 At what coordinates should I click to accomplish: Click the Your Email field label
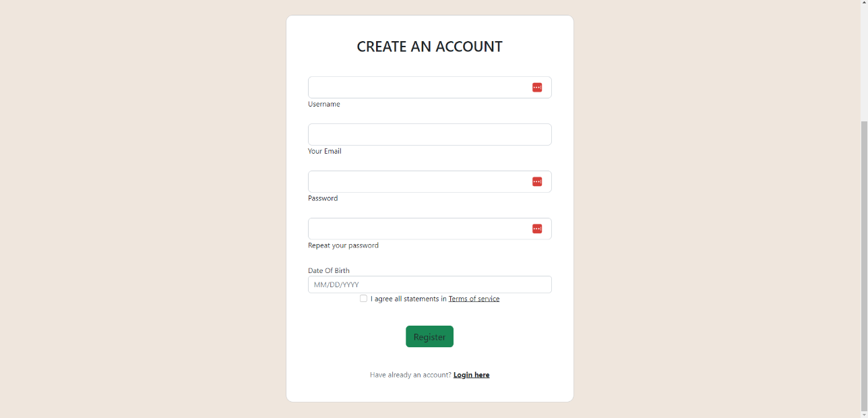[324, 151]
